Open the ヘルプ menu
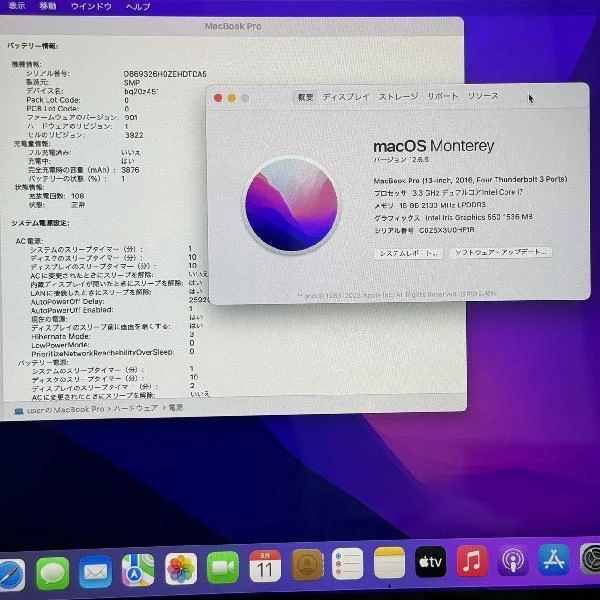This screenshot has height=600, width=600. 138,7
